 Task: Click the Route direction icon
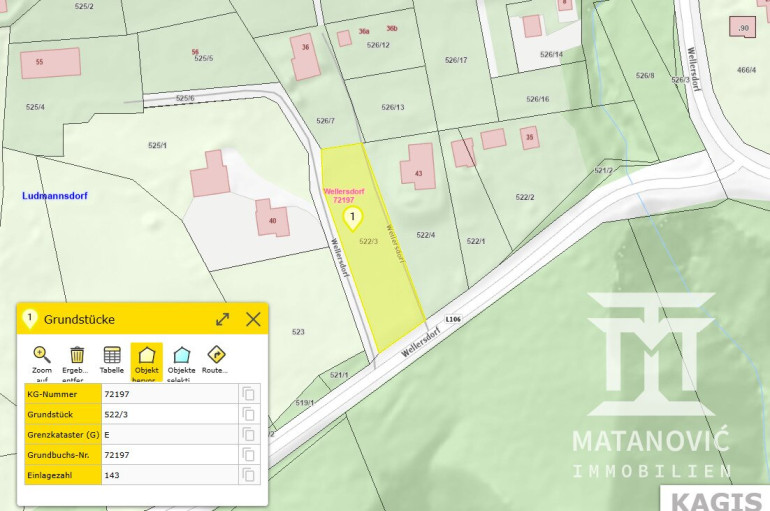(x=216, y=354)
